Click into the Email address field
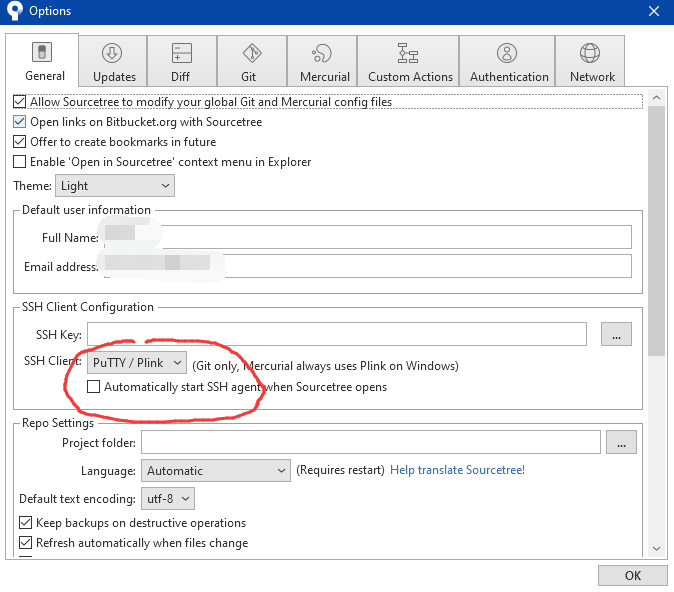The image size is (674, 592). pos(368,266)
